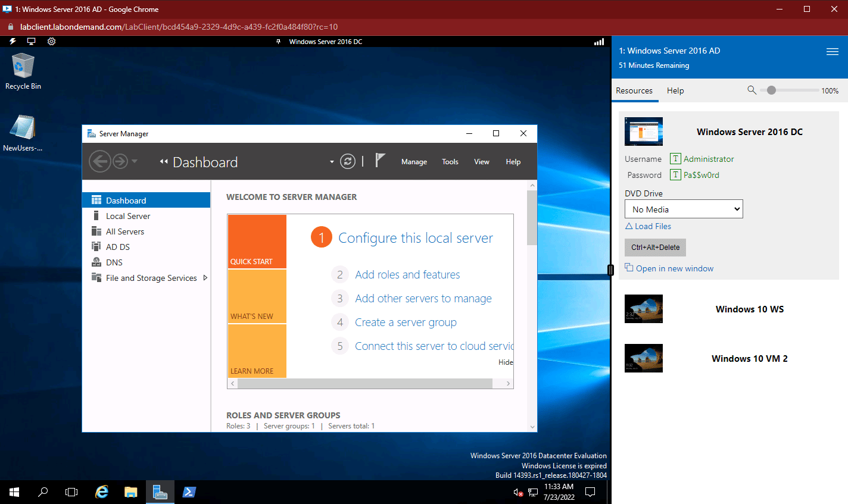This screenshot has height=504, width=848.
Task: Open the DVD Drive No Media dropdown
Action: coord(684,209)
